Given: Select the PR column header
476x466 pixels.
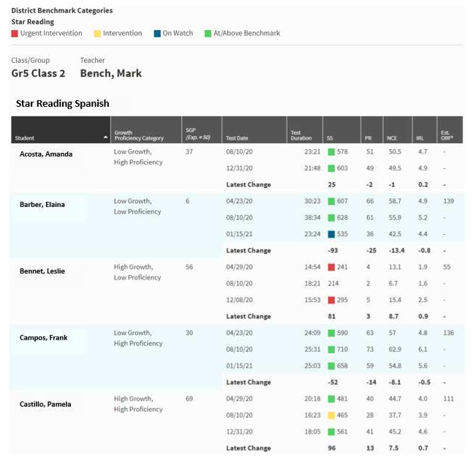Looking at the screenshot, I should [372, 129].
